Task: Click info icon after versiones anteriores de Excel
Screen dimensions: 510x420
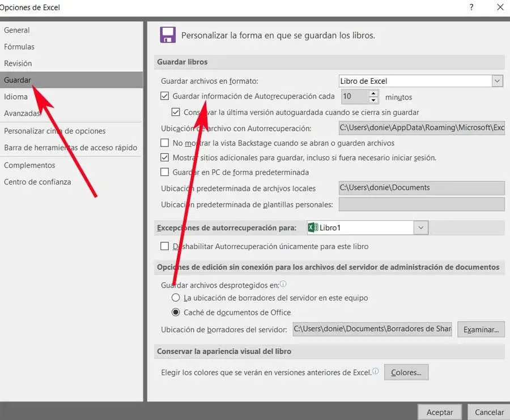Action: point(375,371)
